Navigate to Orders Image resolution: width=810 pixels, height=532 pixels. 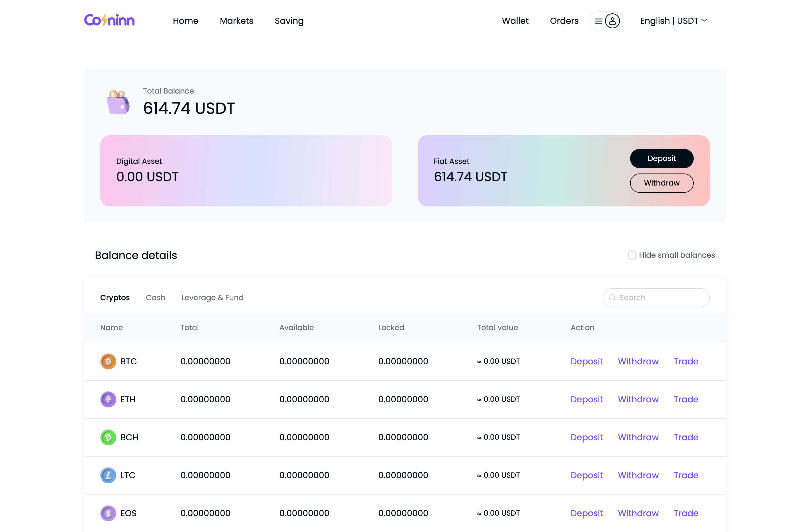click(564, 21)
